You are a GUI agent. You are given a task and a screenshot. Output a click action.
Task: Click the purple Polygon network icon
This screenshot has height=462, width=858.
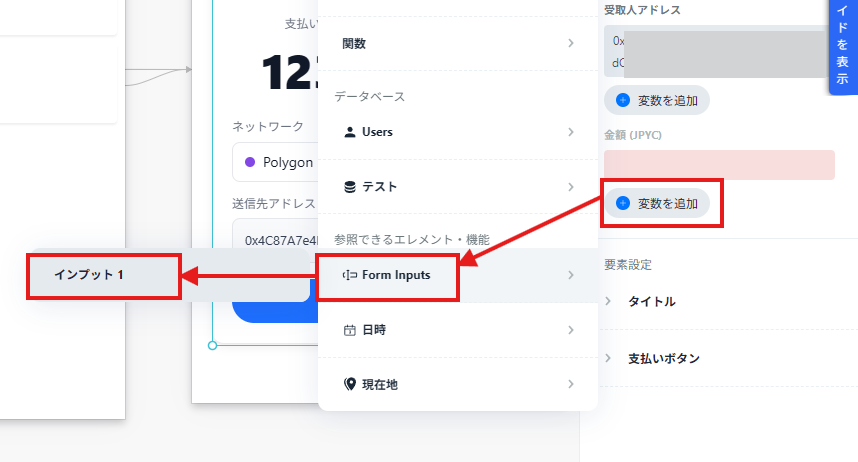pos(250,162)
